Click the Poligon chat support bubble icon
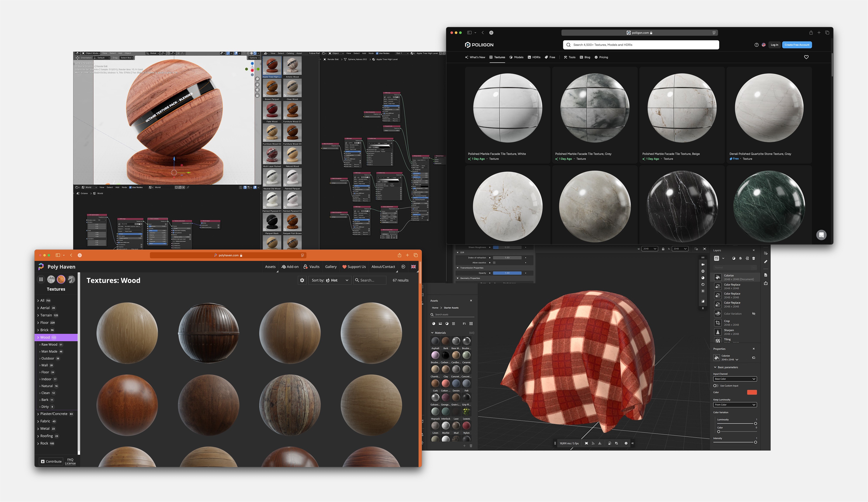The width and height of the screenshot is (868, 502). click(821, 235)
